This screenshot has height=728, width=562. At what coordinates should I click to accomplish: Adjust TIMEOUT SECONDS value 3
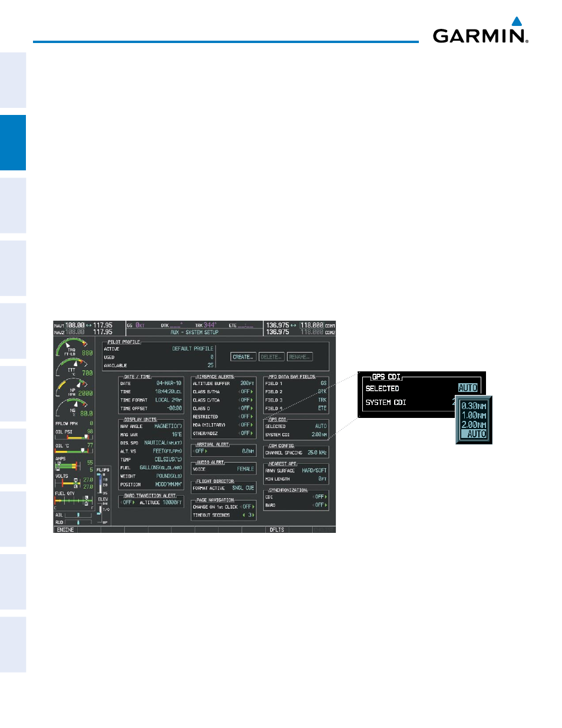249,515
